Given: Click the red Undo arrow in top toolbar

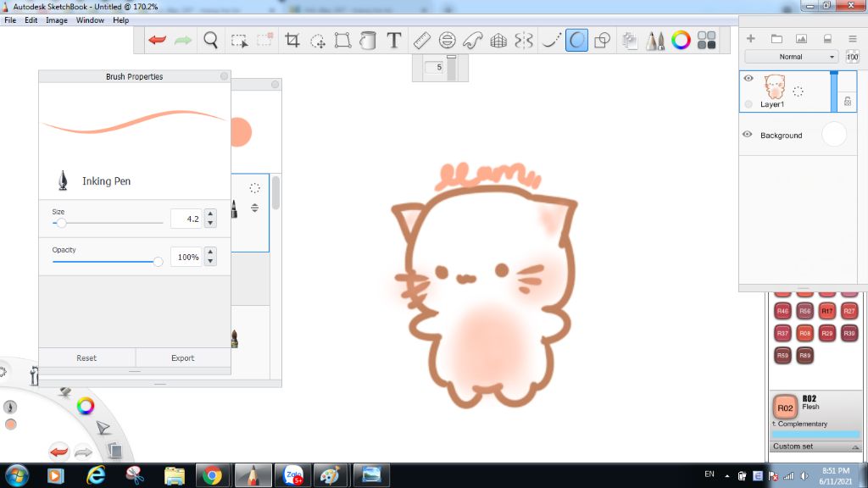Looking at the screenshot, I should click(x=157, y=40).
